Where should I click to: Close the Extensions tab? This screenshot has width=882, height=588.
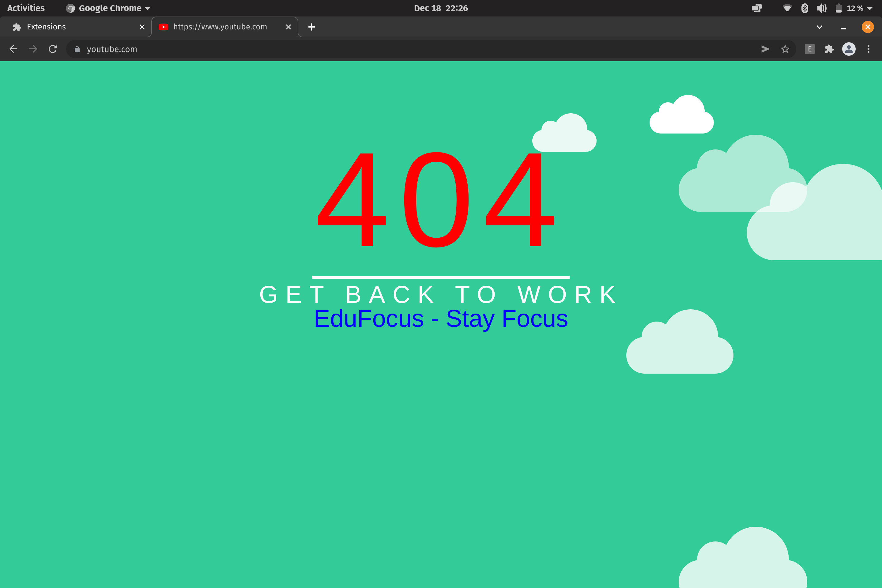pyautogui.click(x=142, y=27)
